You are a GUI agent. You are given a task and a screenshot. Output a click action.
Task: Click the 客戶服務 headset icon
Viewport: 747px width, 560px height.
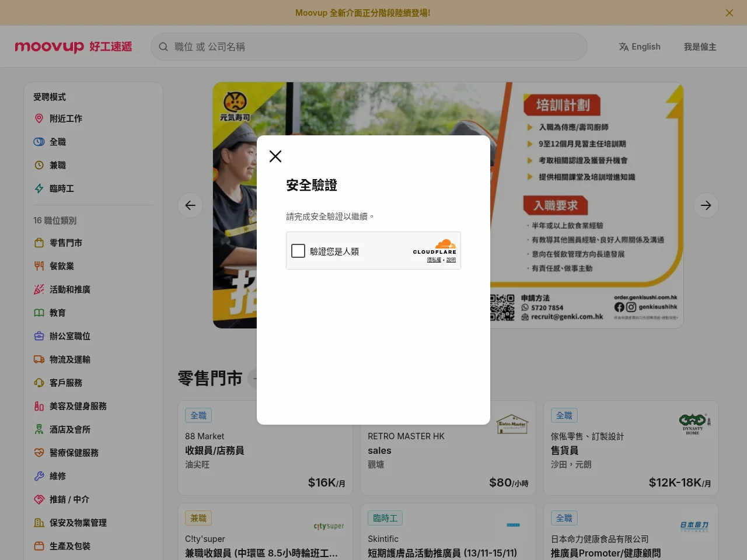[x=39, y=383]
